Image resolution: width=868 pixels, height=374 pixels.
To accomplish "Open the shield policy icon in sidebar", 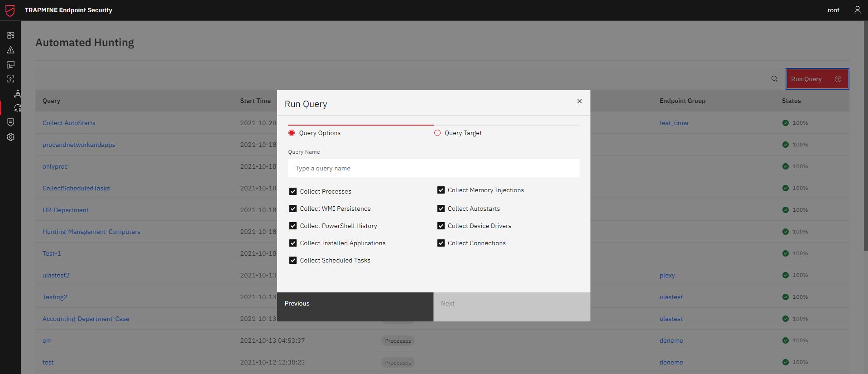I will pos(10,122).
